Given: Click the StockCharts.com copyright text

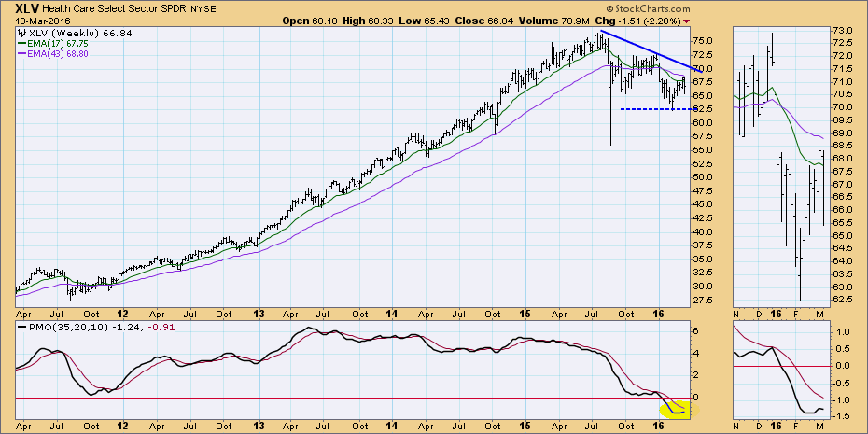Looking at the screenshot, I should coord(649,9).
